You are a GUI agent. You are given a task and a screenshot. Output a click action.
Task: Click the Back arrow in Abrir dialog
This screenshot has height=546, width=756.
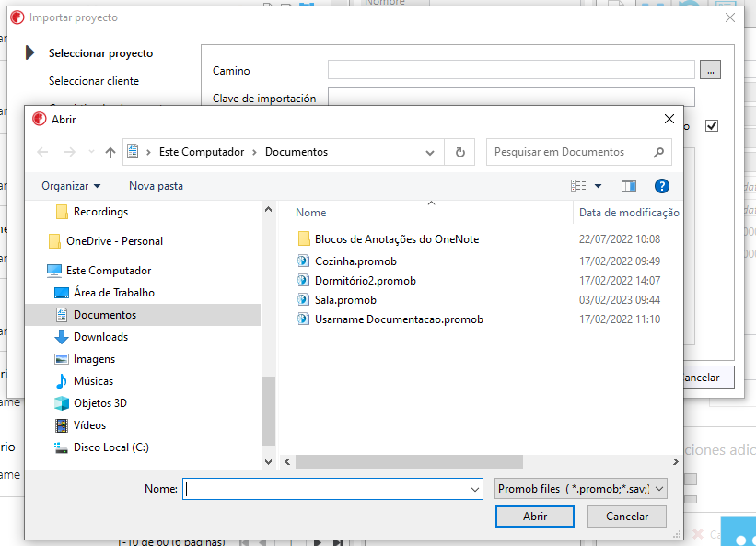[x=42, y=152]
